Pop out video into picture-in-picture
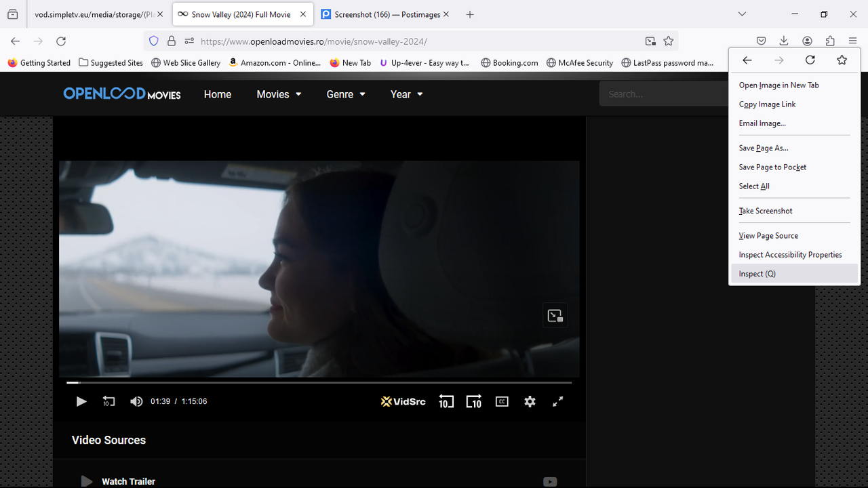868x488 pixels. pos(555,315)
